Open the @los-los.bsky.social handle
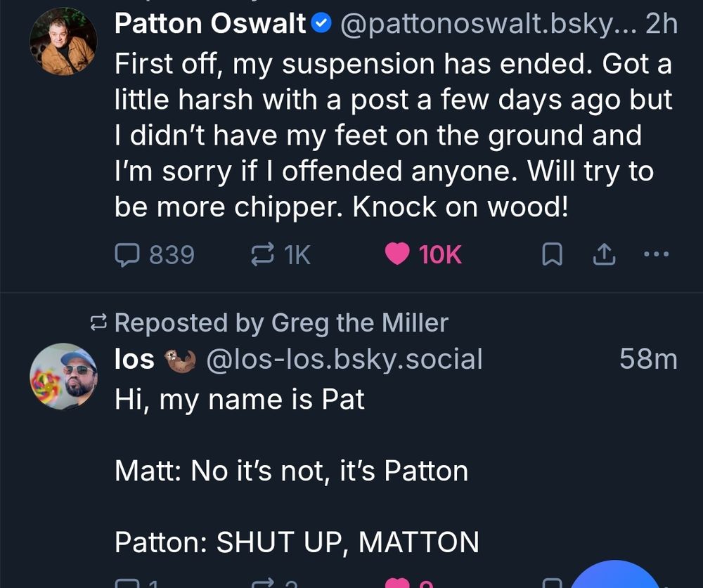Viewport: 703px width, 588px height. (344, 359)
